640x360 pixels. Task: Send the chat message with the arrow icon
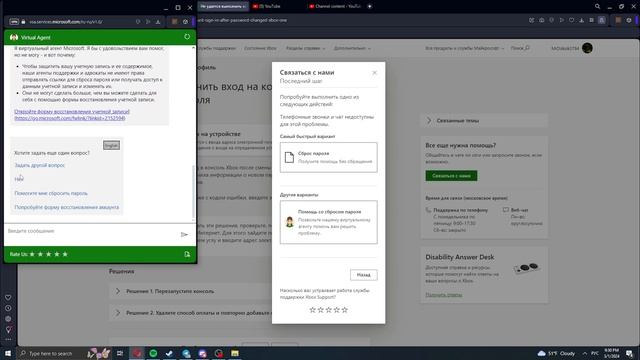tap(184, 234)
